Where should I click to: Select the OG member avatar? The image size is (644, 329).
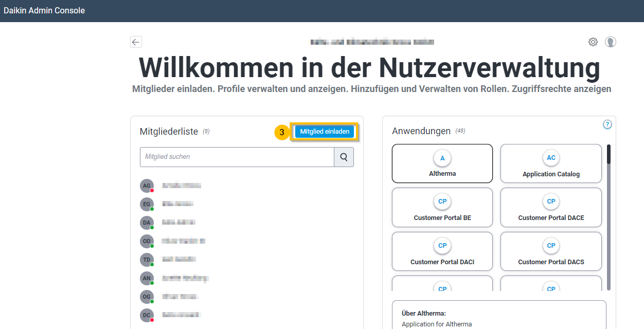(x=147, y=297)
